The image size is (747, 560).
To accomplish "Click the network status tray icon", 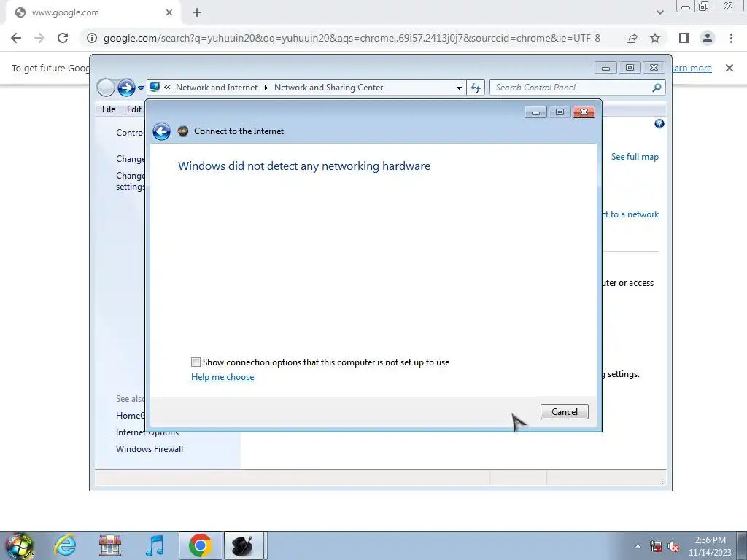I will click(656, 547).
